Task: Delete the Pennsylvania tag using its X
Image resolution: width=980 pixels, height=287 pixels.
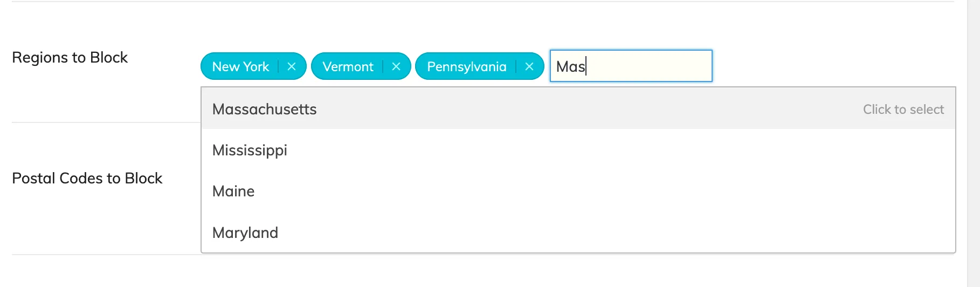Action: tap(529, 66)
